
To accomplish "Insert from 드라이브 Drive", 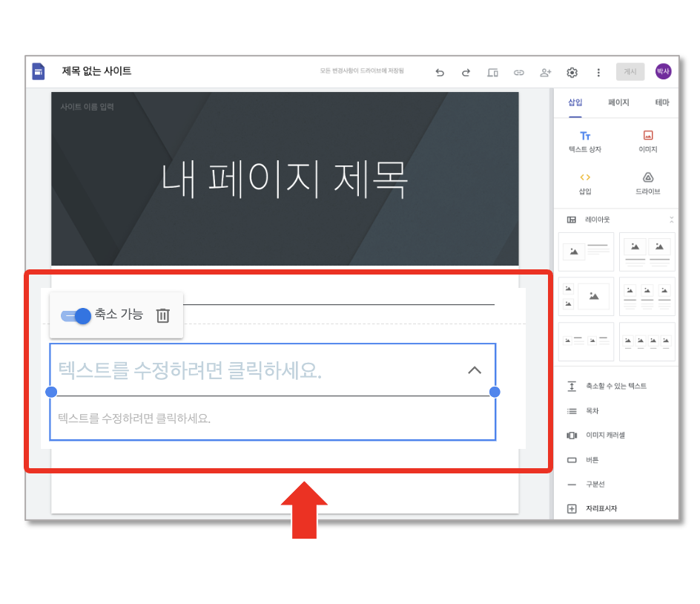I will pos(648,183).
